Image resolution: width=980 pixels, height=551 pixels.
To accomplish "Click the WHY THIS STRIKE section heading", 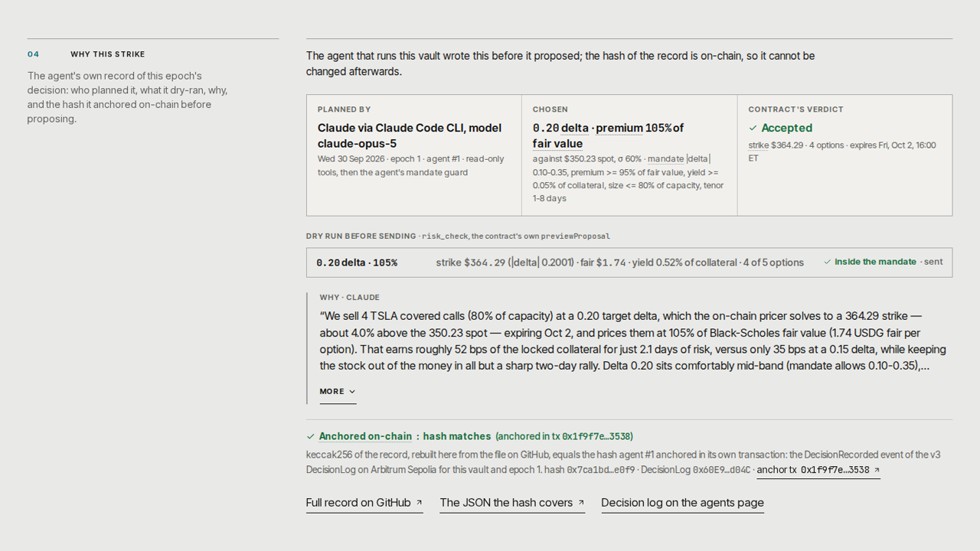I will click(108, 54).
